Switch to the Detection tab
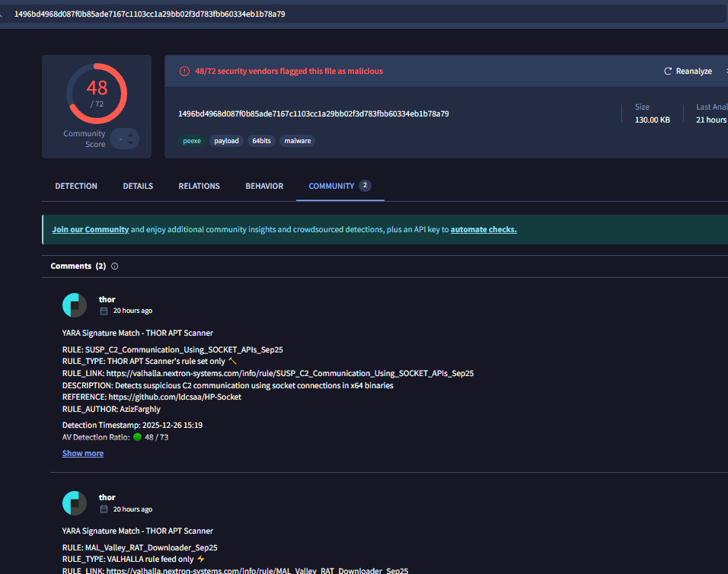The height and width of the screenshot is (574, 728). coord(76,186)
